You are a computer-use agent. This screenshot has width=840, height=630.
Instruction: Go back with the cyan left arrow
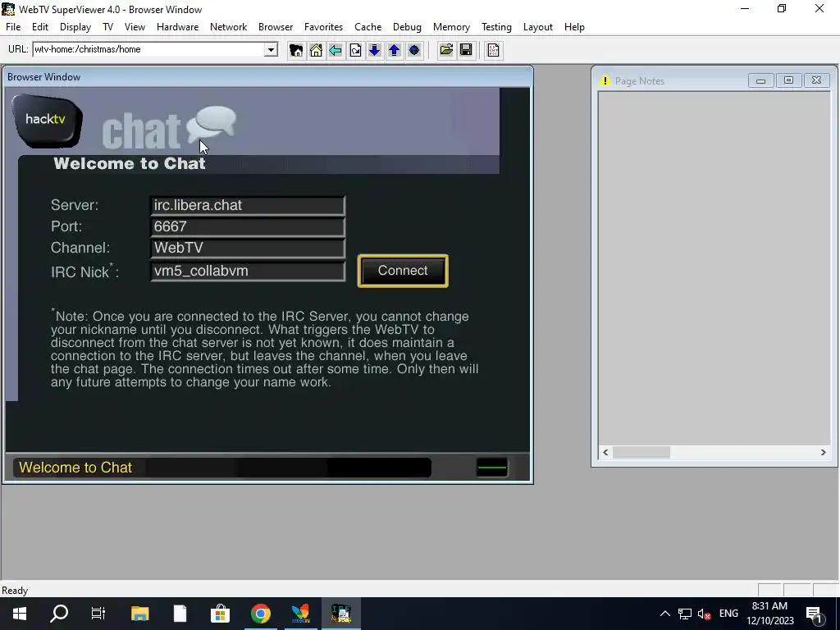tap(336, 50)
